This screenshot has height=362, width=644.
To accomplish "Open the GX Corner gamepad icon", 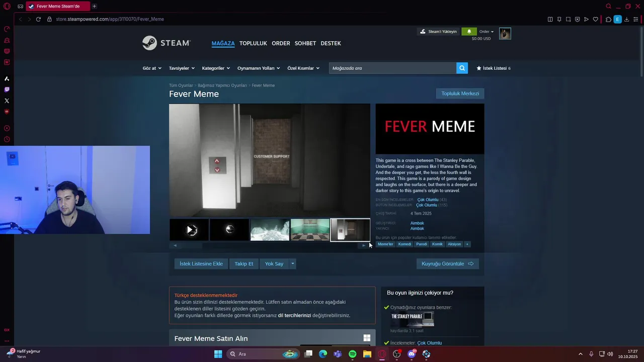I will point(20,7).
